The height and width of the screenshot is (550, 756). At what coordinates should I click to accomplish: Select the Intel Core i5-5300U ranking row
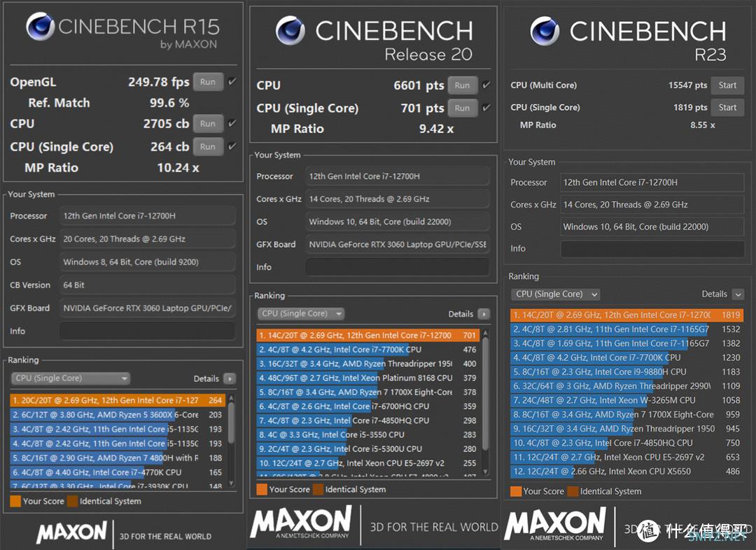click(368, 448)
